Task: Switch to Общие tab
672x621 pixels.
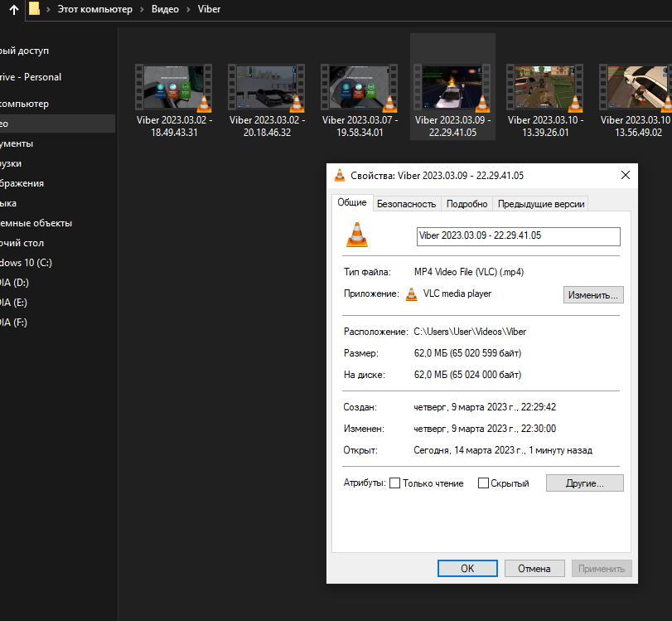Action: pyautogui.click(x=352, y=202)
